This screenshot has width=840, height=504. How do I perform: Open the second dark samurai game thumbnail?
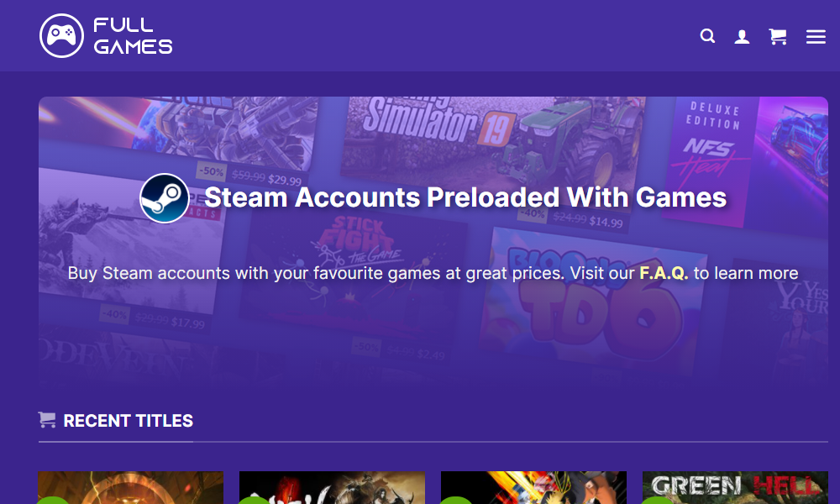pos(332,487)
